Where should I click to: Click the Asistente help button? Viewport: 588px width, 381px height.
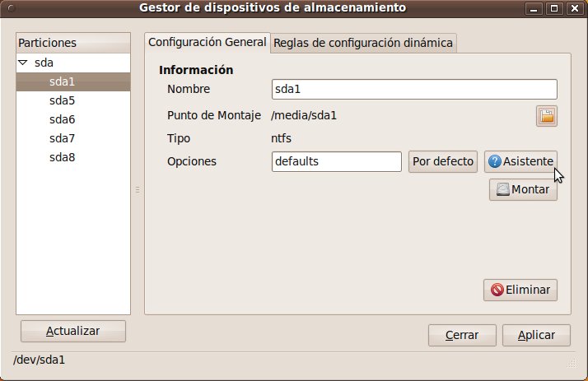coord(520,161)
